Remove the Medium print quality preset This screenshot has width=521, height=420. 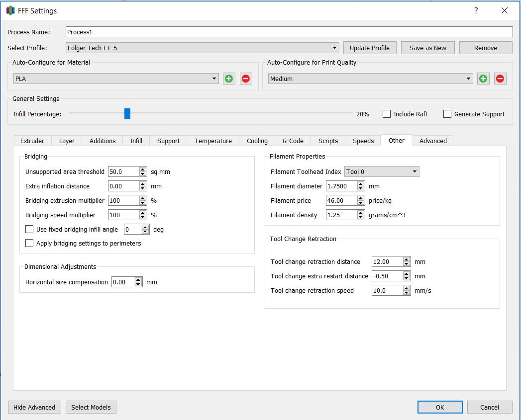(500, 79)
